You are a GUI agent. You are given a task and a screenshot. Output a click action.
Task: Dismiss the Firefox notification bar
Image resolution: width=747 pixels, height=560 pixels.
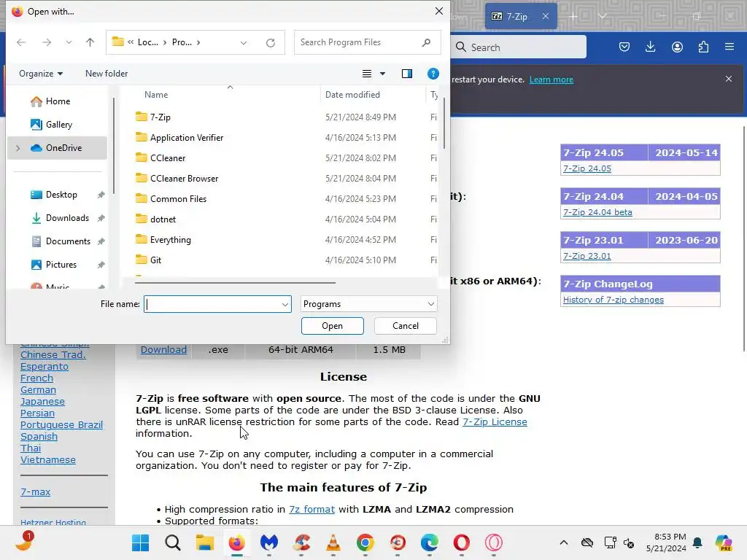pyautogui.click(x=729, y=79)
